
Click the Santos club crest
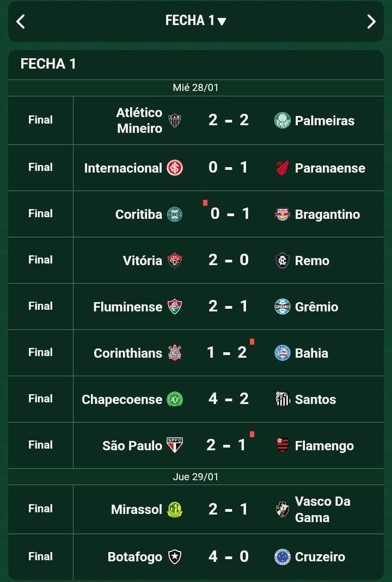click(282, 399)
